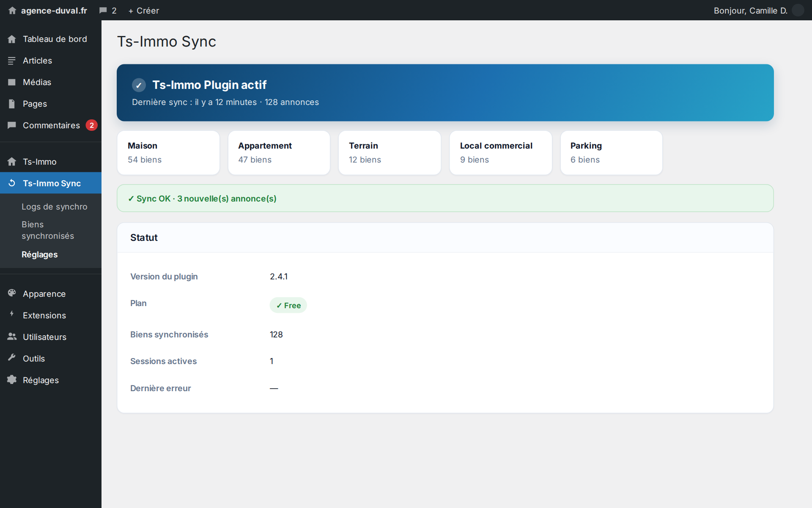812x508 pixels.
Task: Click the Biens synchronisés value 128
Action: point(276,334)
